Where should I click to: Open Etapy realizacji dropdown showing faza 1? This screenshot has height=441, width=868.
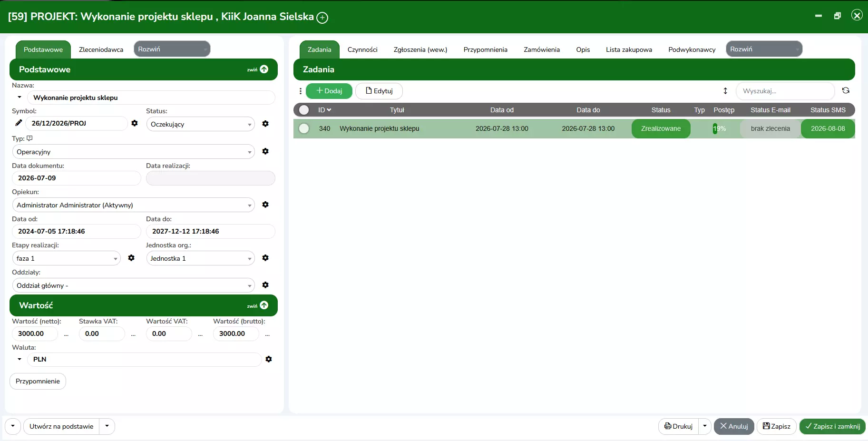coord(66,258)
